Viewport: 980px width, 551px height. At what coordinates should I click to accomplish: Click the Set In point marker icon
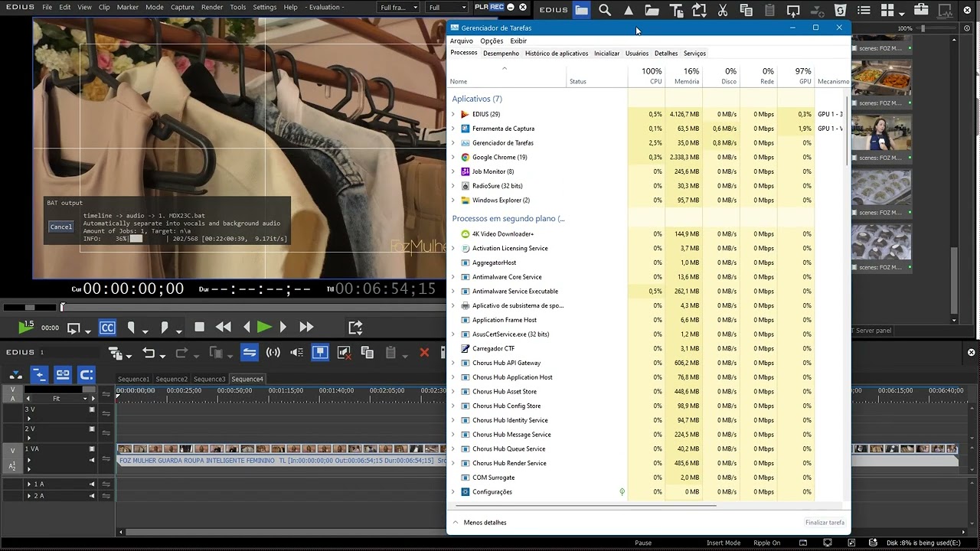(x=131, y=328)
